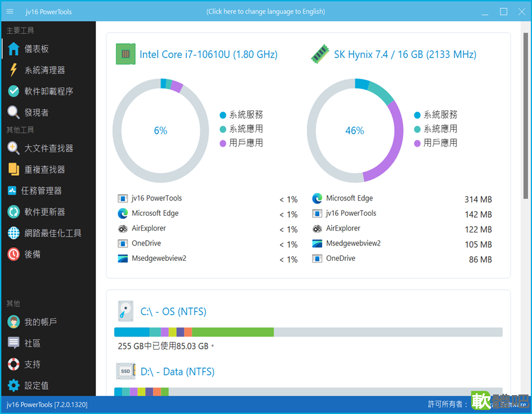Click the 支持 lifebuoy icon

pyautogui.click(x=14, y=364)
